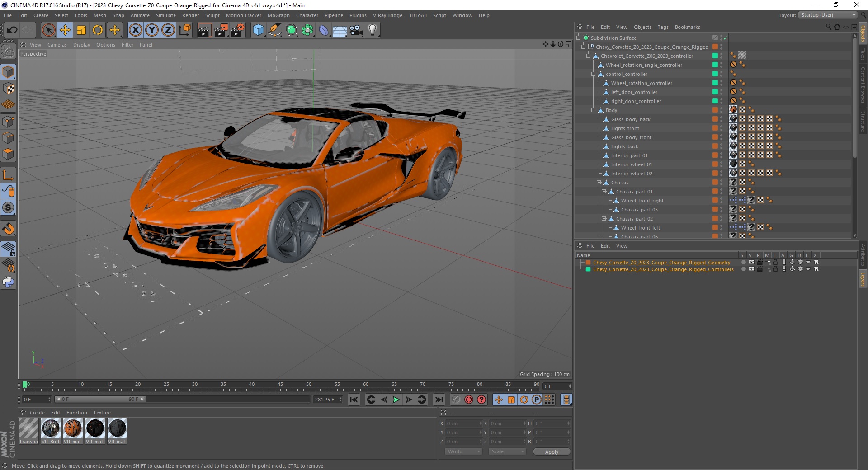The height and width of the screenshot is (470, 868).
Task: Collapse the Subdivision Surface tree node
Action: tap(579, 38)
